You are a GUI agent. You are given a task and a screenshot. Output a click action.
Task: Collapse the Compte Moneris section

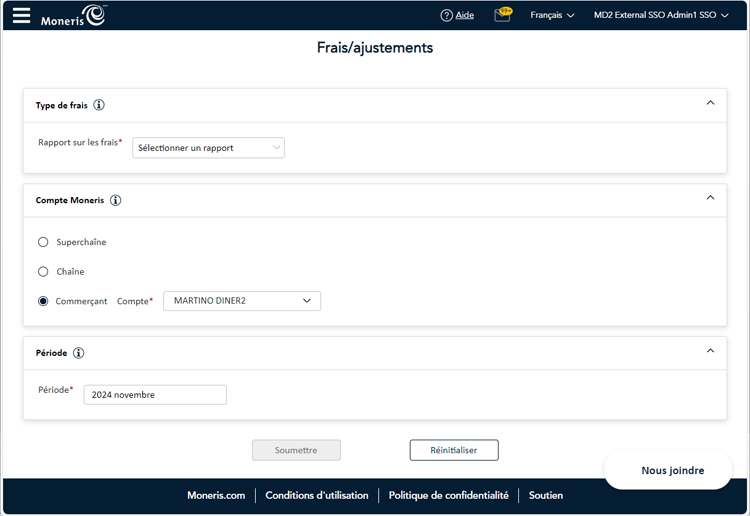pos(710,198)
